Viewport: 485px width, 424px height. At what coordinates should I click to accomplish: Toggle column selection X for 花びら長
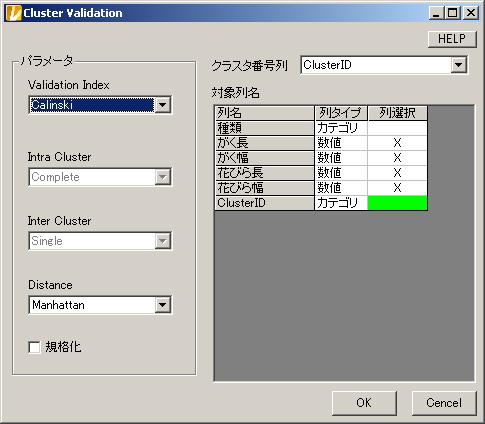(x=397, y=173)
